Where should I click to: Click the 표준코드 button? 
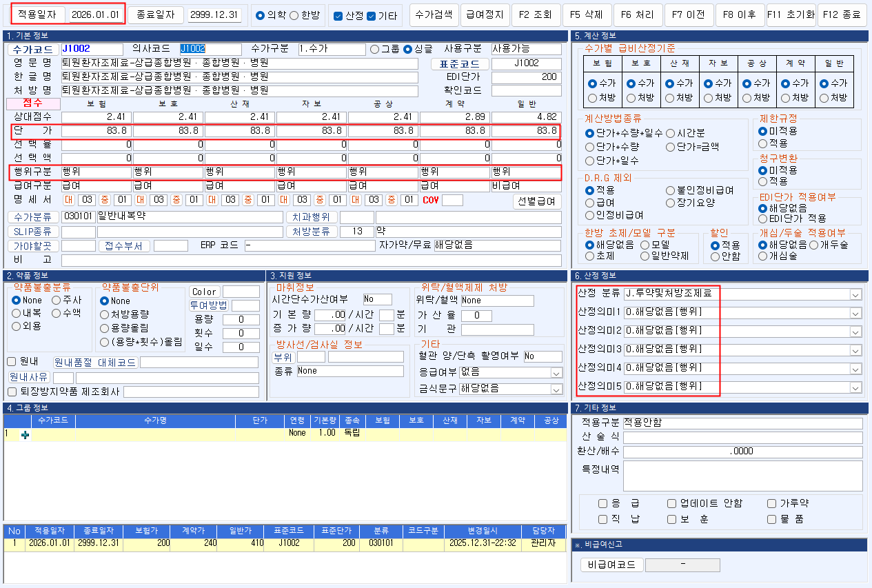pyautogui.click(x=459, y=63)
